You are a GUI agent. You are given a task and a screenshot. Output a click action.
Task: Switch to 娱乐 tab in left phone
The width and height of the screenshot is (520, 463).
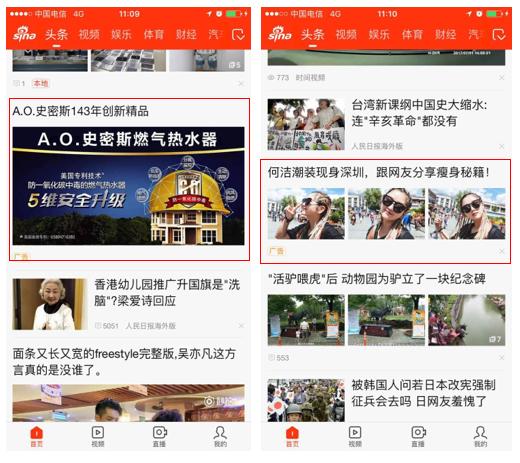point(121,34)
